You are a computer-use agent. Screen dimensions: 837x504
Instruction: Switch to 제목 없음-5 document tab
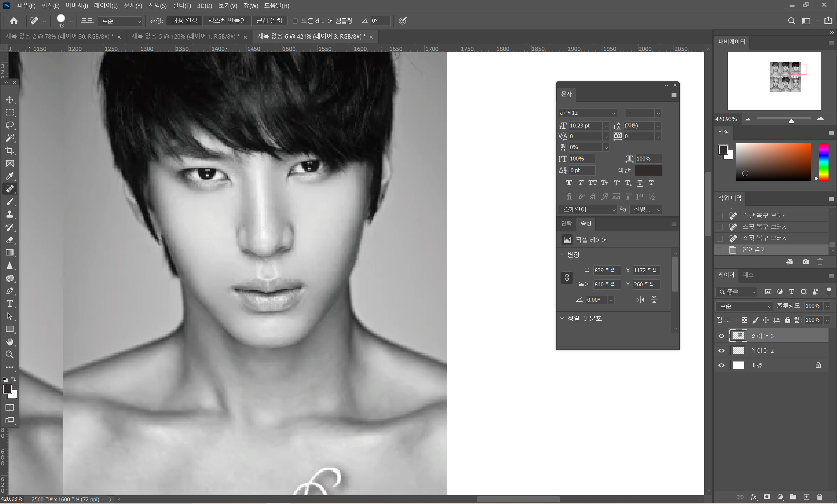(185, 36)
